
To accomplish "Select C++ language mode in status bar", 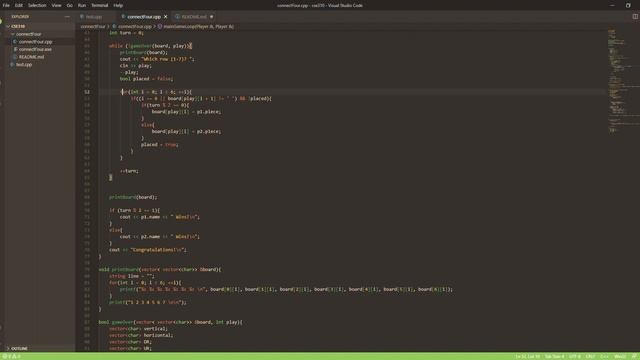I will [x=604, y=356].
